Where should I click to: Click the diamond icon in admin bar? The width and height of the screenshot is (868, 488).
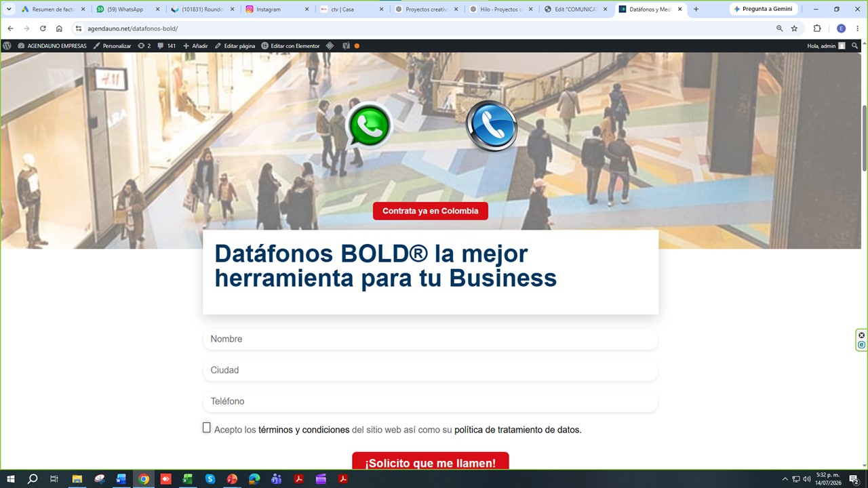[330, 46]
